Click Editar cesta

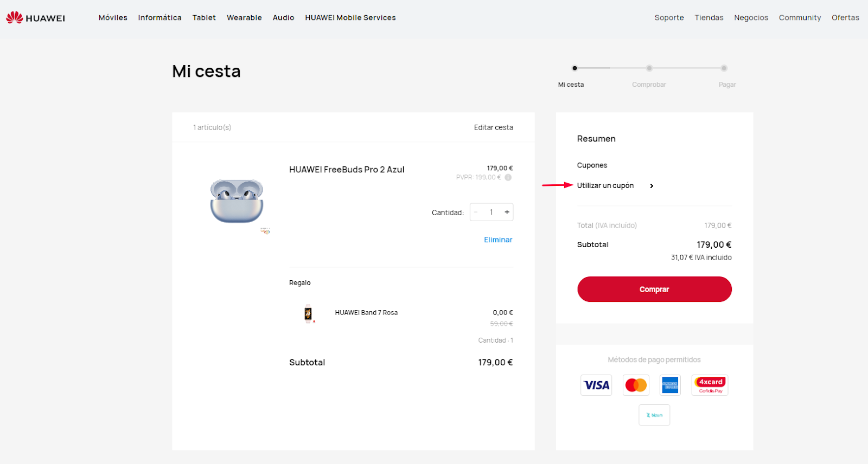(493, 127)
